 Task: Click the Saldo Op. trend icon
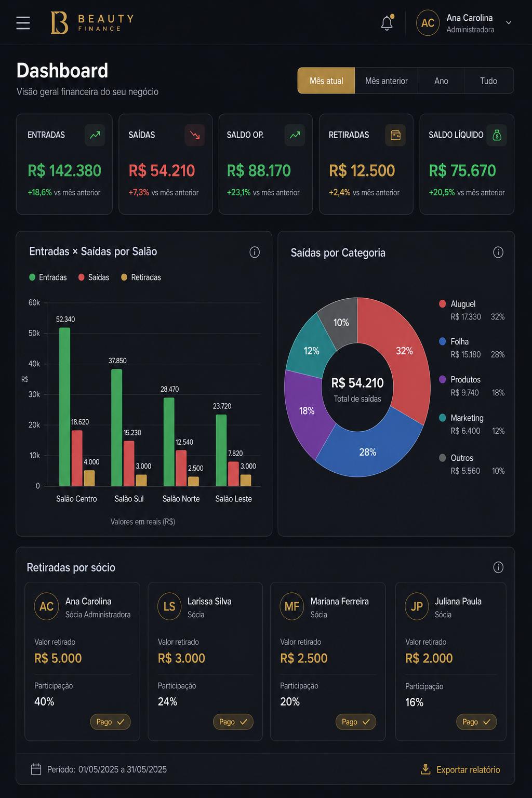click(x=295, y=135)
